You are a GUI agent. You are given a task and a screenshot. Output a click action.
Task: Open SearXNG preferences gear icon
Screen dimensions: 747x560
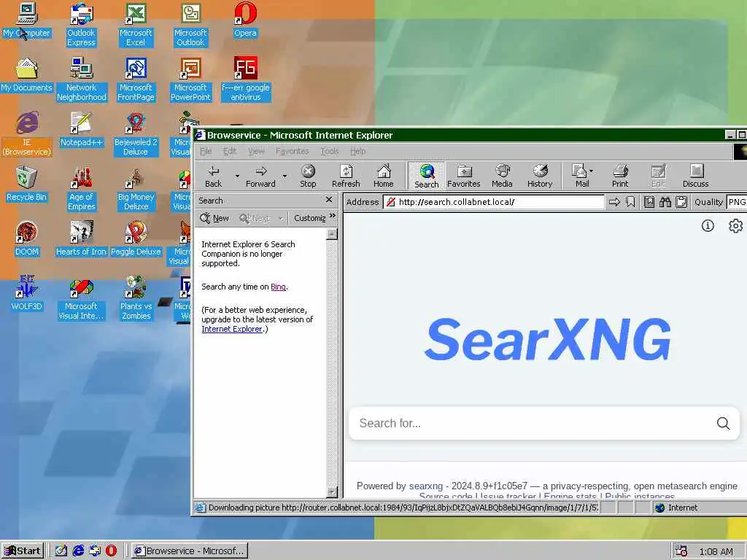[735, 226]
